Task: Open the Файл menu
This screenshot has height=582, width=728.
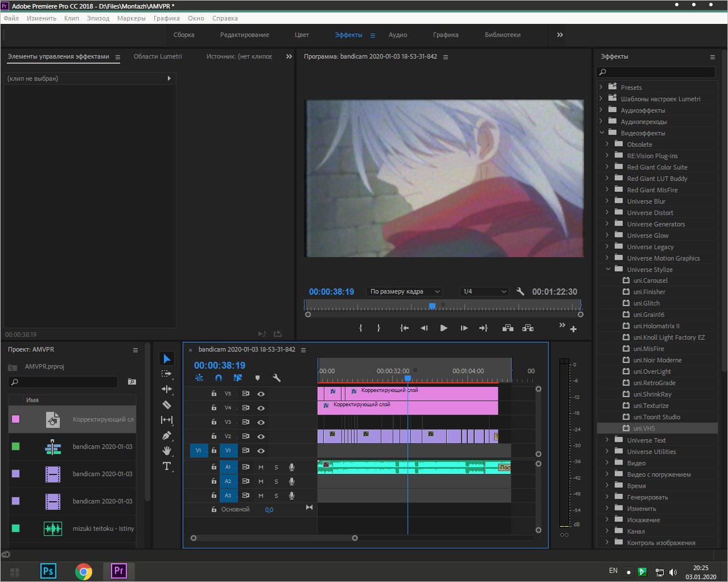Action: pyautogui.click(x=11, y=18)
